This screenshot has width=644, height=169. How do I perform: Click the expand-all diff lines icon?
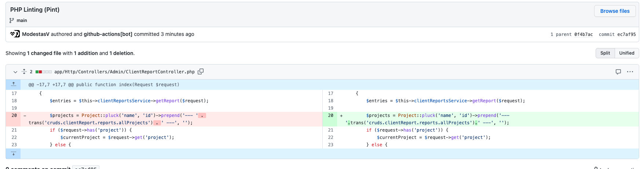point(24,71)
